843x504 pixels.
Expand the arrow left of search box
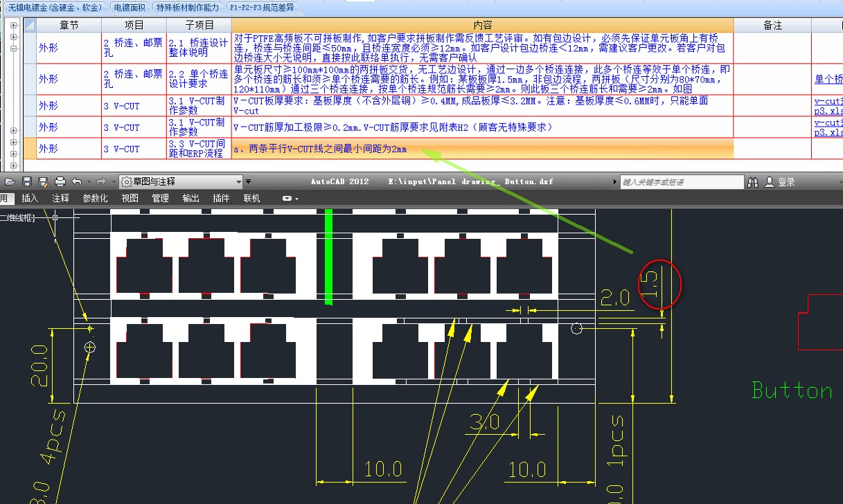(614, 182)
